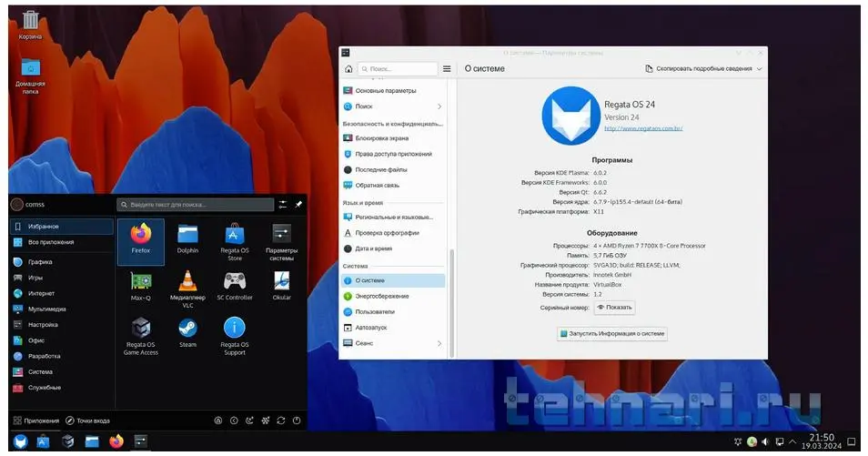The image size is (868, 456).
Task: Switch to Приложения tab in launcher
Action: pyautogui.click(x=36, y=421)
